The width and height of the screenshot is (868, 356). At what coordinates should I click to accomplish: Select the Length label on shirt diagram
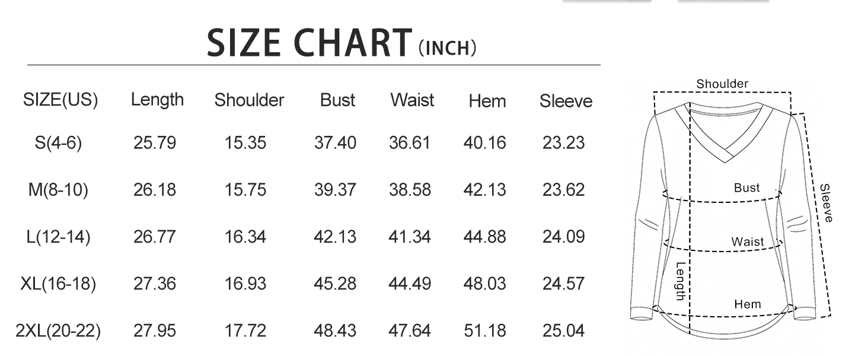681,281
